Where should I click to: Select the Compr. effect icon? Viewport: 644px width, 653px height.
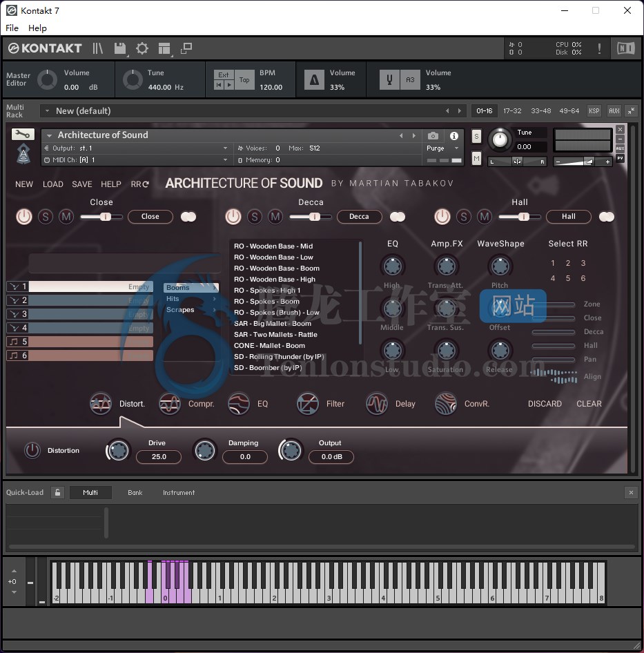pyautogui.click(x=170, y=404)
